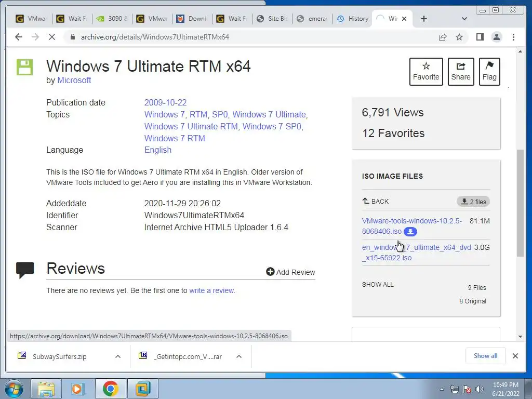Open the browser side panel
This screenshot has height=399, width=532.
click(480, 37)
